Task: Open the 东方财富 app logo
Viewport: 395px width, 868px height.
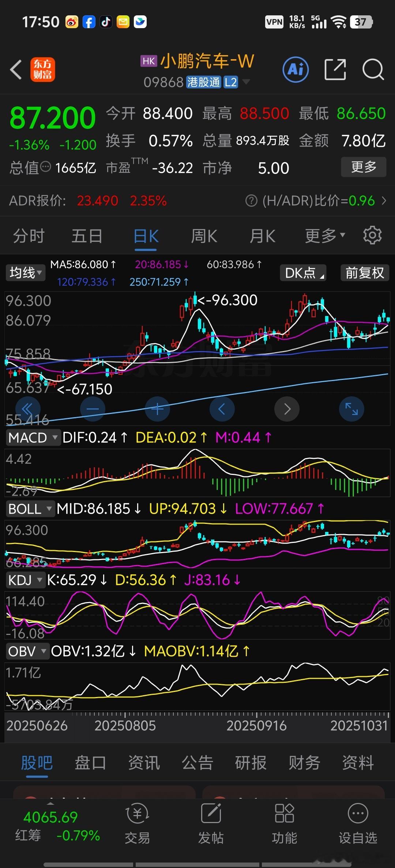Action: click(43, 69)
